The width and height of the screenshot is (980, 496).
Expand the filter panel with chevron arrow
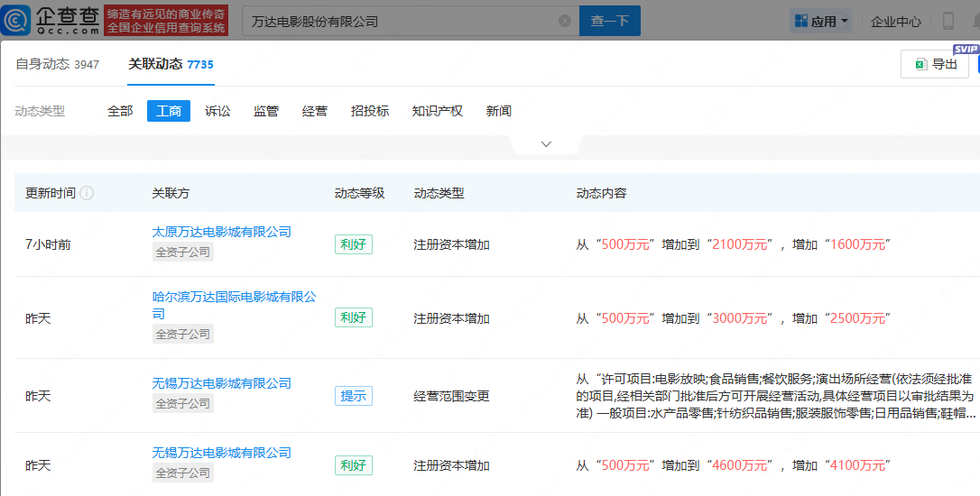click(546, 144)
